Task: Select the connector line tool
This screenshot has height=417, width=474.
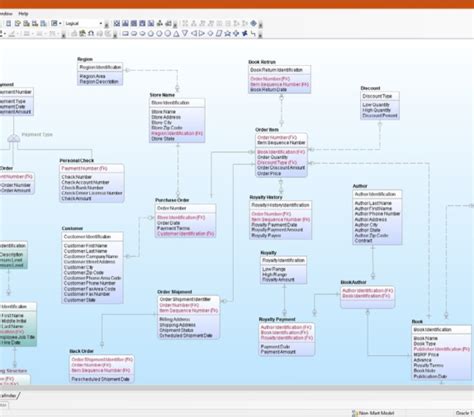Action: click(x=253, y=33)
